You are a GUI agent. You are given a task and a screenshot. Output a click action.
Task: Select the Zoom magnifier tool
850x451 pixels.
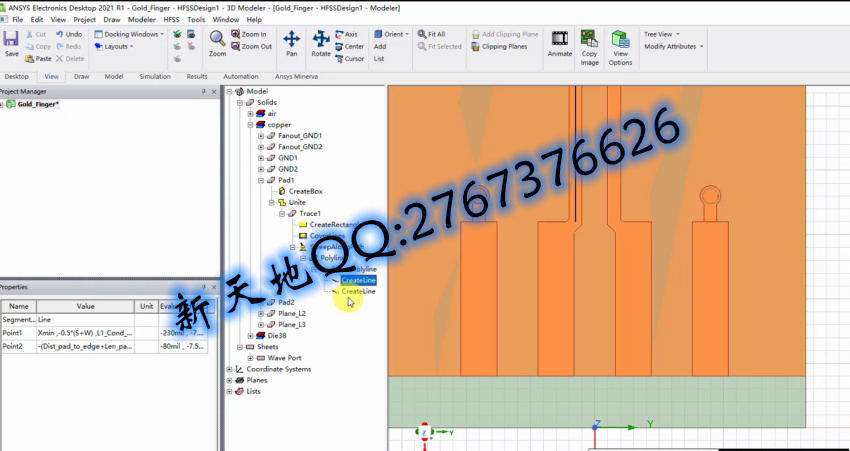click(217, 43)
